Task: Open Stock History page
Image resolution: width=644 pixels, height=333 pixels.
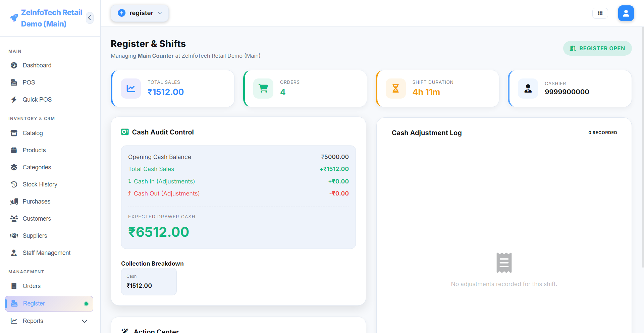Action: [x=40, y=184]
